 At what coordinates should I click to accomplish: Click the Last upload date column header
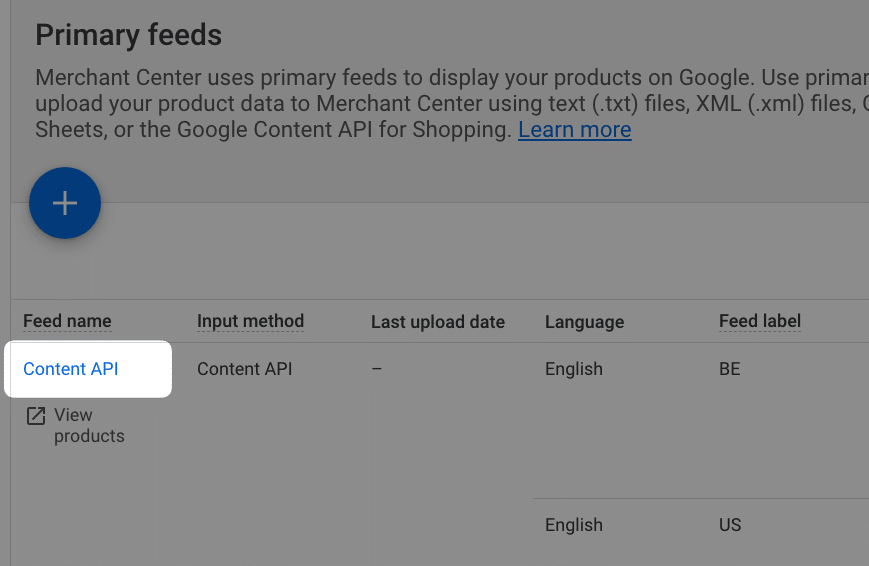[x=438, y=322]
